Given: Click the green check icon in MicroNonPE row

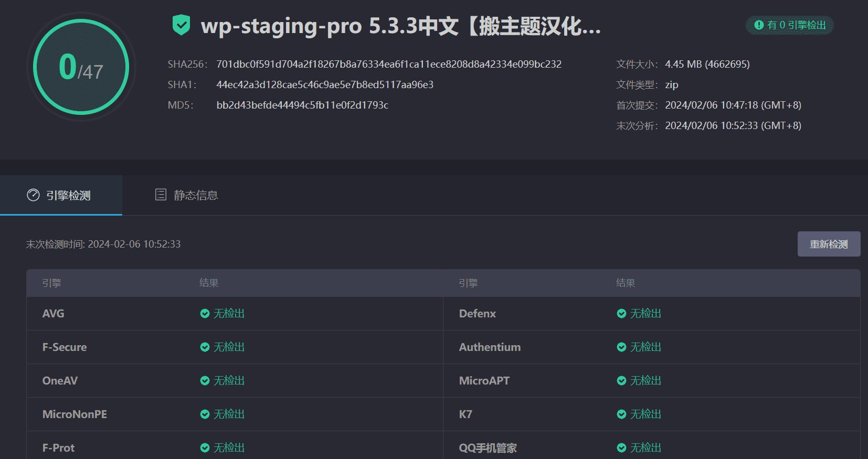Looking at the screenshot, I should (x=205, y=414).
